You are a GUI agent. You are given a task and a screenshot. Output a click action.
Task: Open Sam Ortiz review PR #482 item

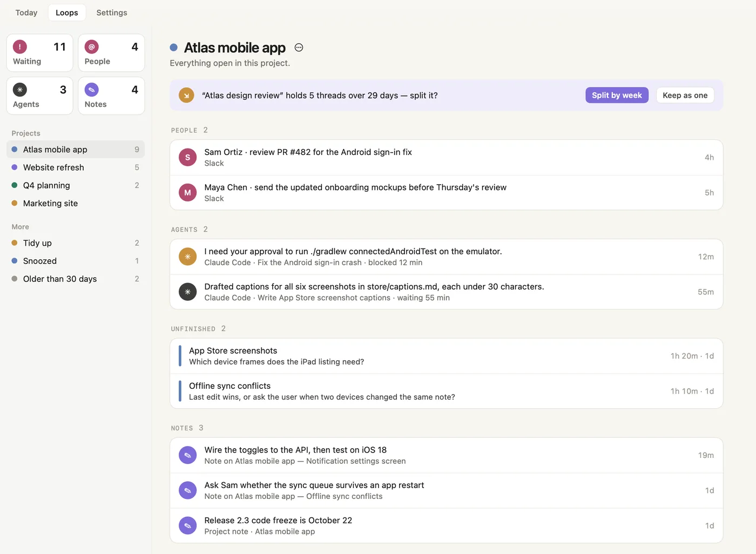pyautogui.click(x=446, y=158)
